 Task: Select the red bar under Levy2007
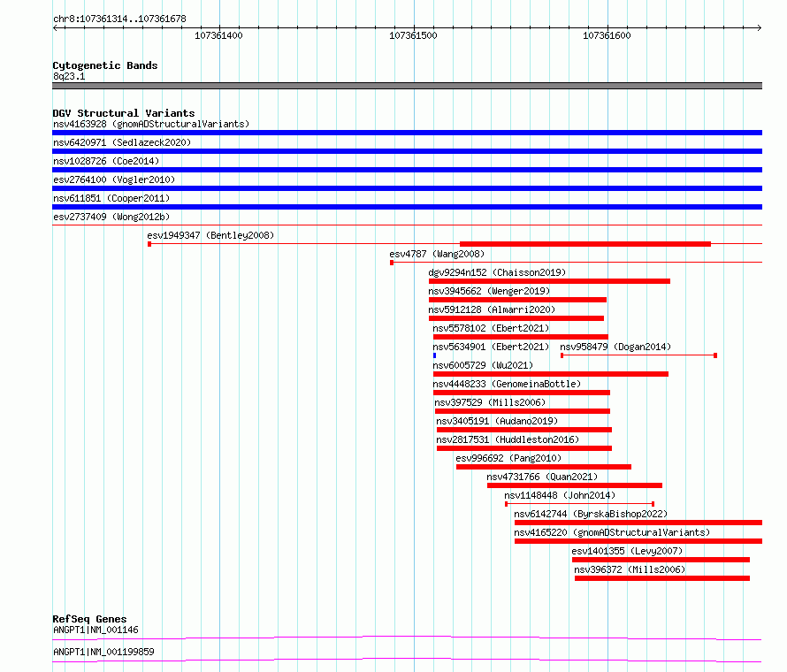[661, 560]
